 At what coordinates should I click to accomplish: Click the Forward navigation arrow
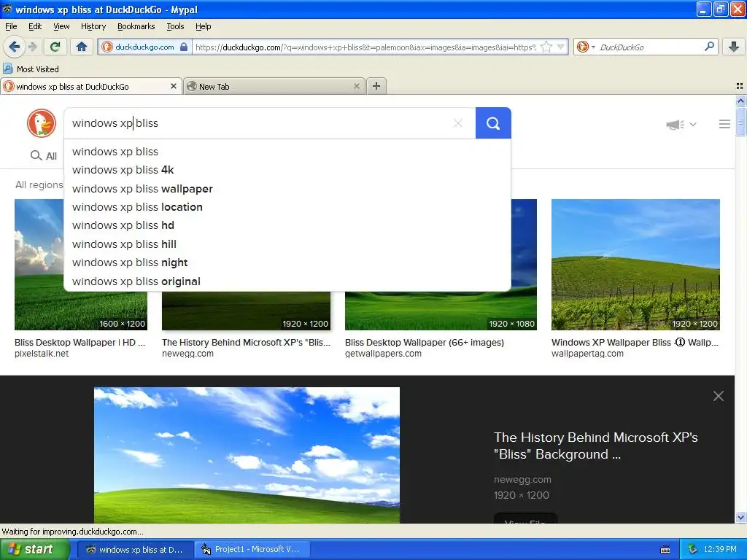point(32,47)
